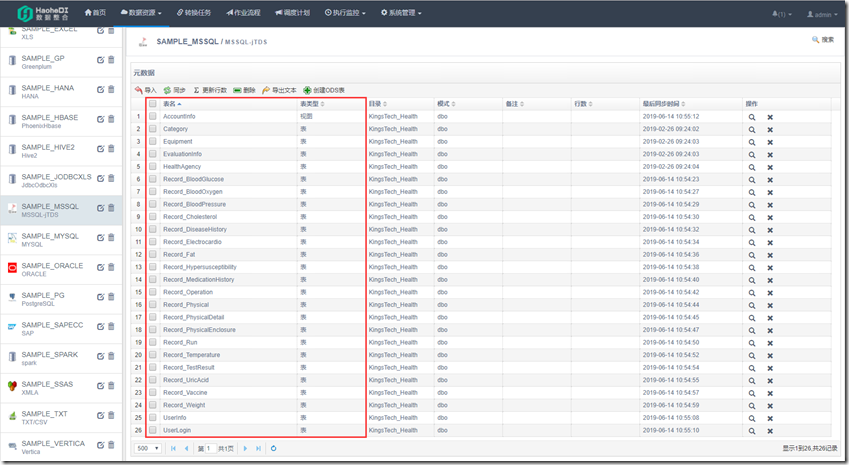Remove the UserLogin table row
This screenshot has width=849, height=465.
pyautogui.click(x=770, y=431)
